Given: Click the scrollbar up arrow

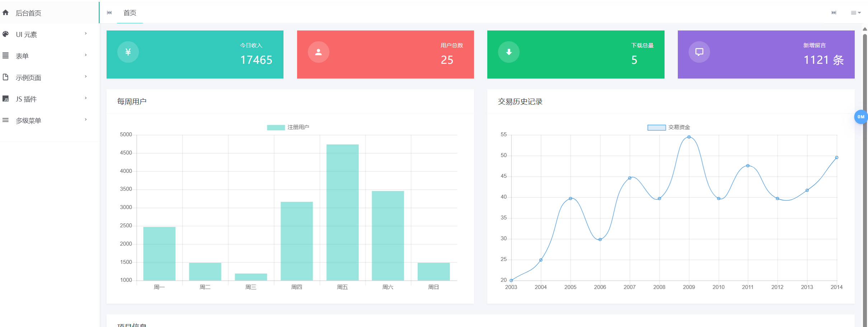Looking at the screenshot, I should point(865,29).
